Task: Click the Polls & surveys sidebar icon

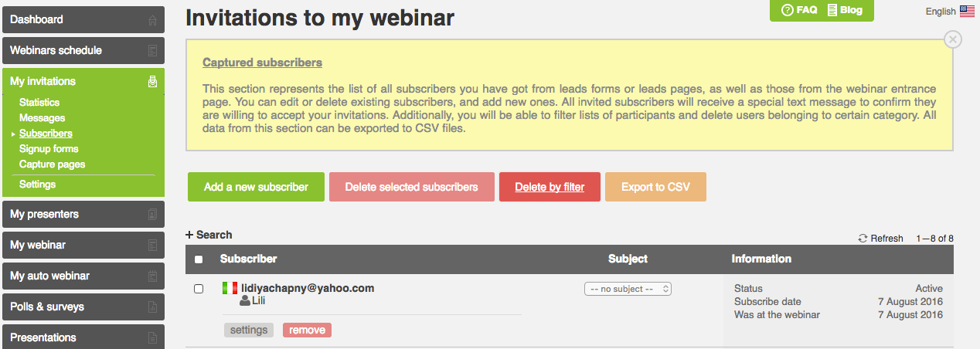Action: [152, 307]
